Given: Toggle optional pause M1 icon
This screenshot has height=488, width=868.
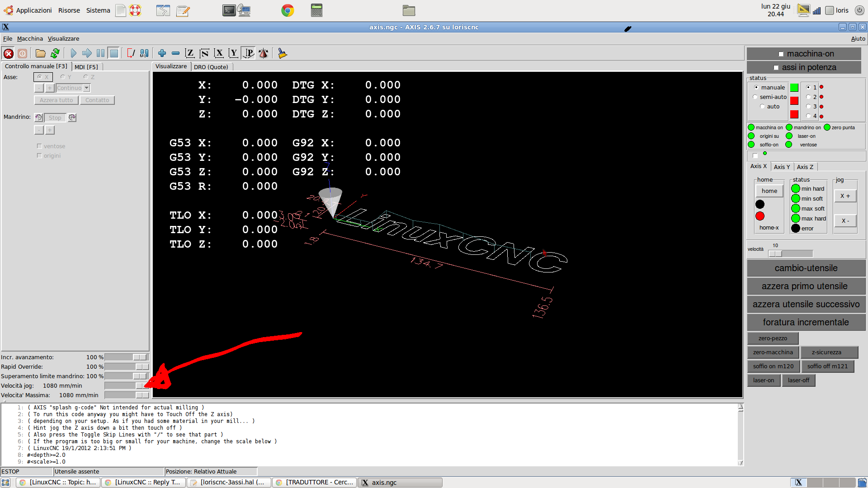Looking at the screenshot, I should tap(144, 54).
